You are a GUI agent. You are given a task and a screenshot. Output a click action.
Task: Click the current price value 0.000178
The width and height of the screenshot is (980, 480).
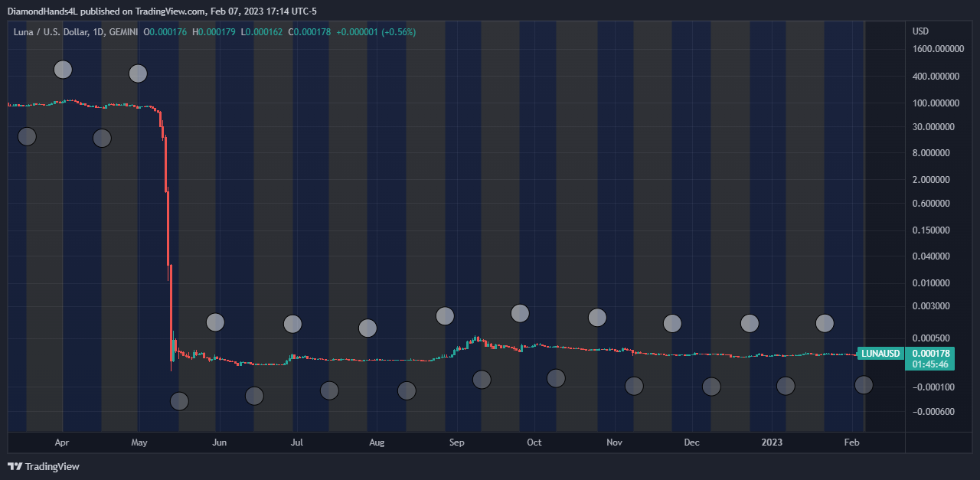coord(930,354)
